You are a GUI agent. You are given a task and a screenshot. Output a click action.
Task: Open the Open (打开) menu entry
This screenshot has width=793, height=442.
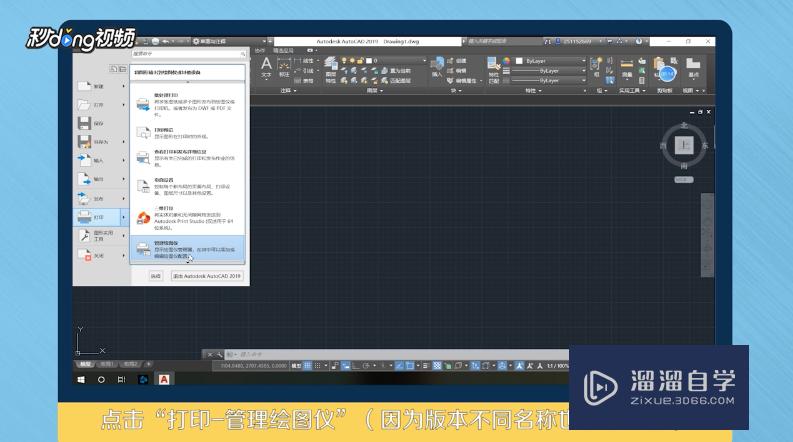(100, 105)
